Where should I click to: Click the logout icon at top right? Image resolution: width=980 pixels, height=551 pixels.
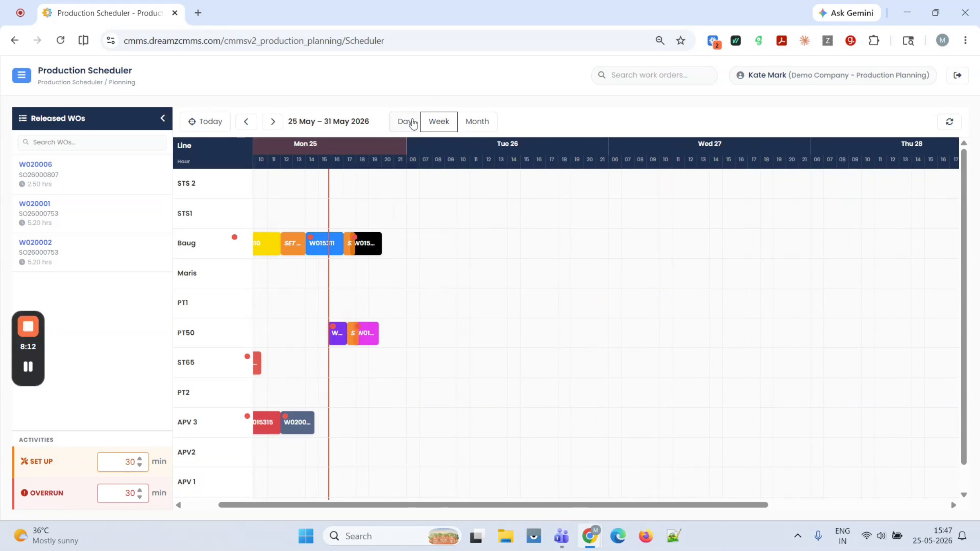(x=958, y=75)
